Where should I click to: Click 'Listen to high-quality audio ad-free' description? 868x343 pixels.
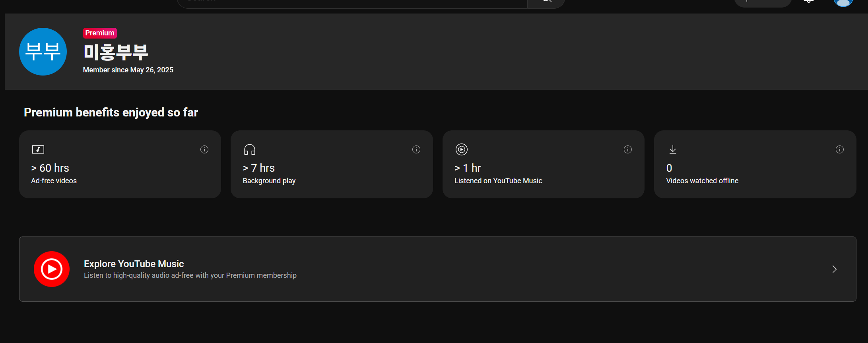[x=190, y=275]
